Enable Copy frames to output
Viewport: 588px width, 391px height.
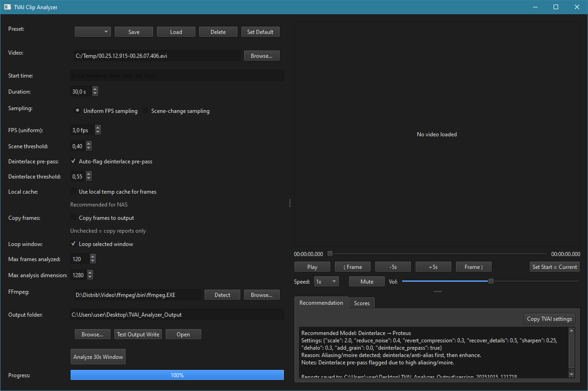pos(73,218)
